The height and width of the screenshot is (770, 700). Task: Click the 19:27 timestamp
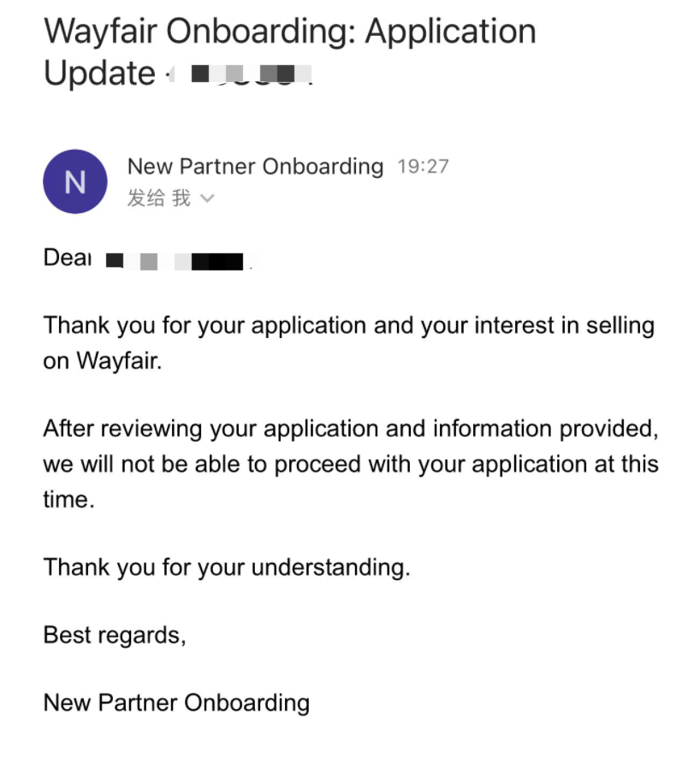423,167
